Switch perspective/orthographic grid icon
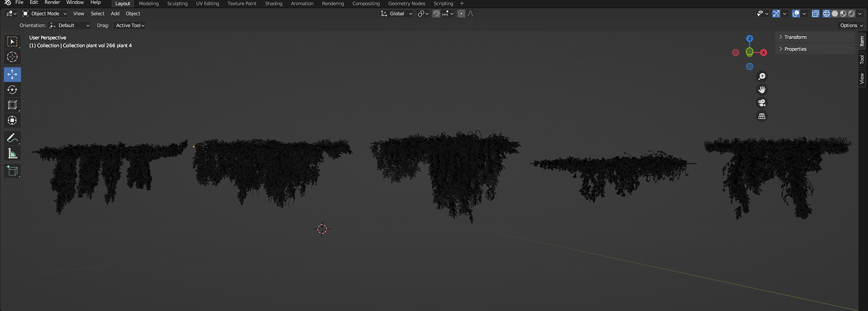Screen dimensions: 868x311 (x=762, y=116)
